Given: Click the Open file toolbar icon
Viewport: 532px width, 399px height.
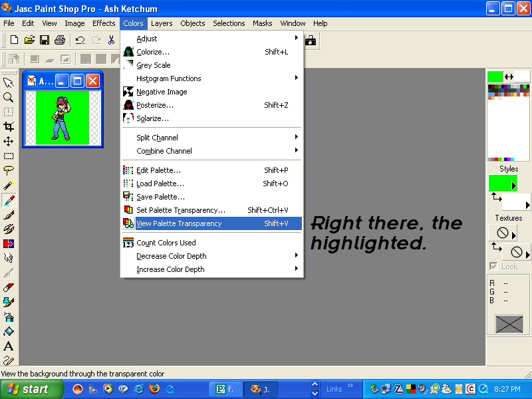Looking at the screenshot, I should click(29, 40).
